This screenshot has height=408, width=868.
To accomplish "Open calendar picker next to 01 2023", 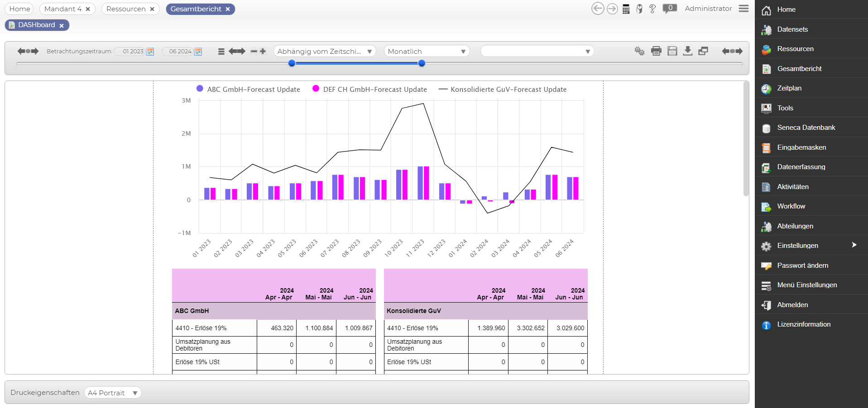I will tap(150, 52).
